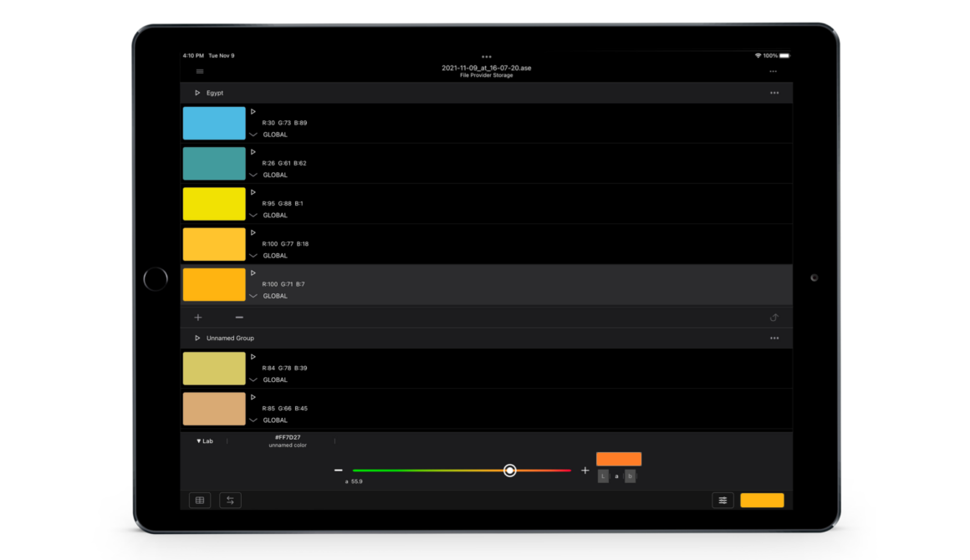
Task: Tap the yellow button in the bottom-right corner
Action: tap(762, 500)
